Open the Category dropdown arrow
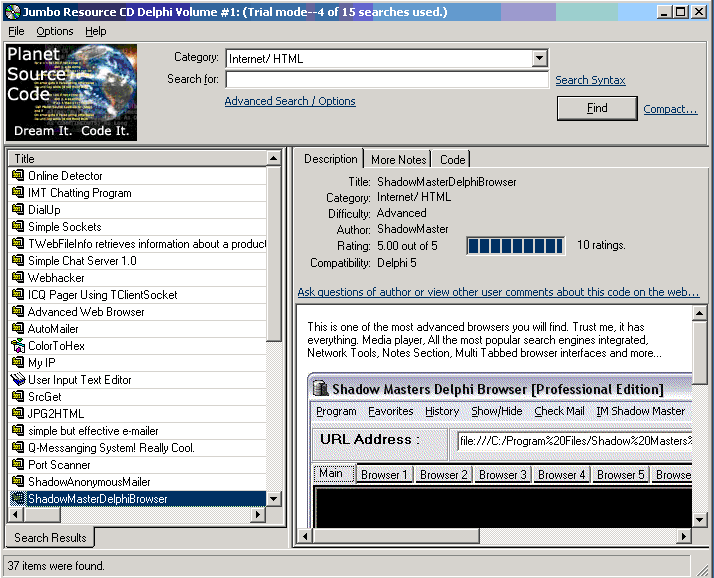The width and height of the screenshot is (714, 578). coord(539,58)
